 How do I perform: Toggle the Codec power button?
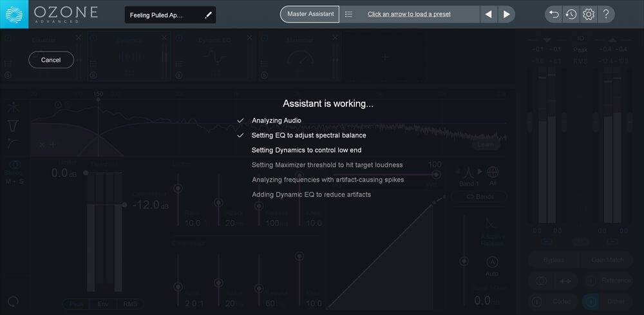coord(537,302)
